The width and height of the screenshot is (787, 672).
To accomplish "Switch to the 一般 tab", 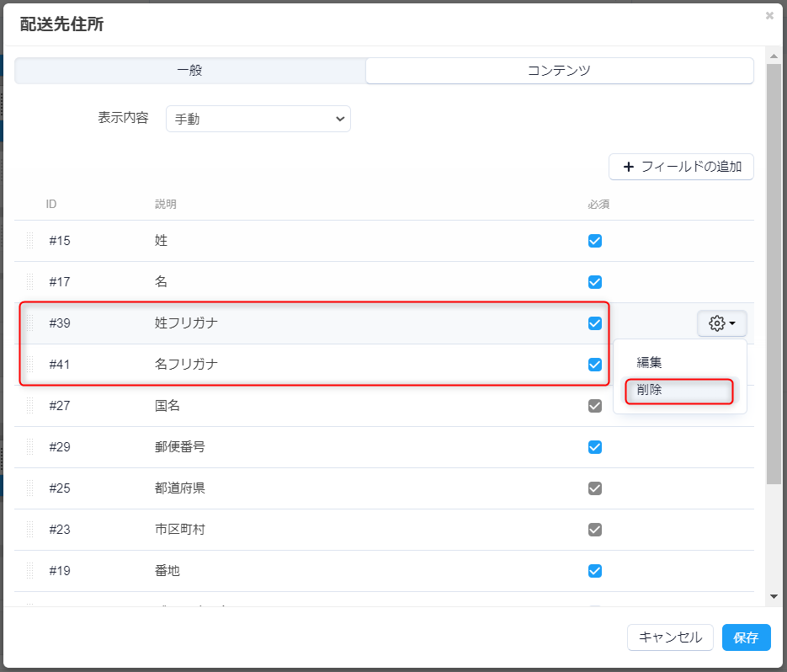I will pyautogui.click(x=189, y=71).
